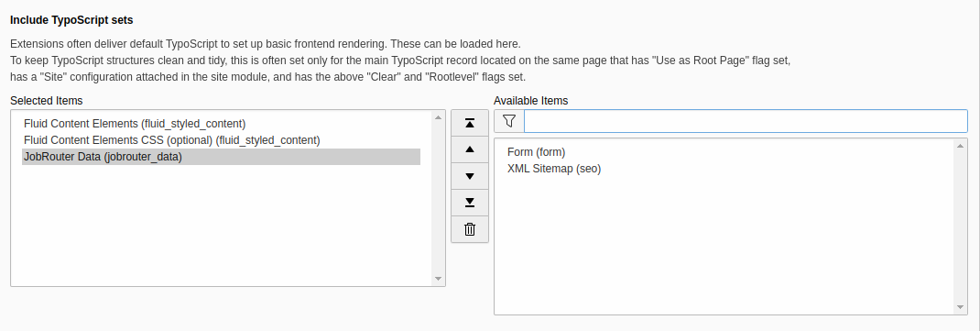This screenshot has width=980, height=331.
Task: Move selected item to bottom
Action: pyautogui.click(x=469, y=203)
